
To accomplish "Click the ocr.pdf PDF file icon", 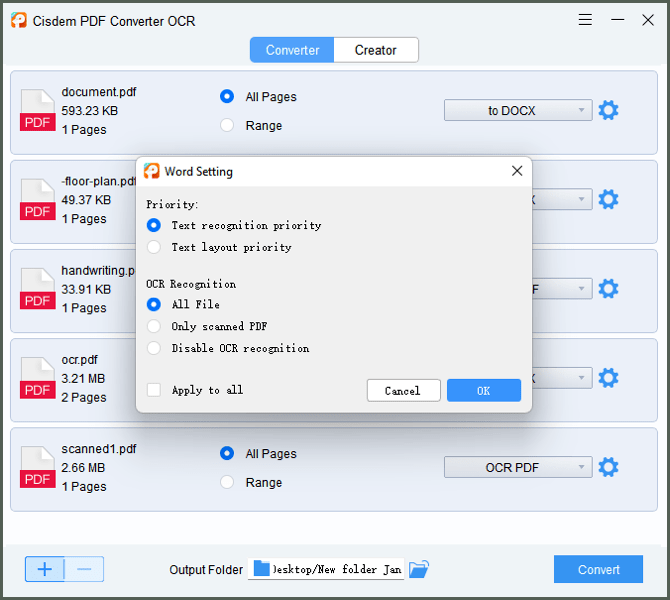I will (x=38, y=378).
